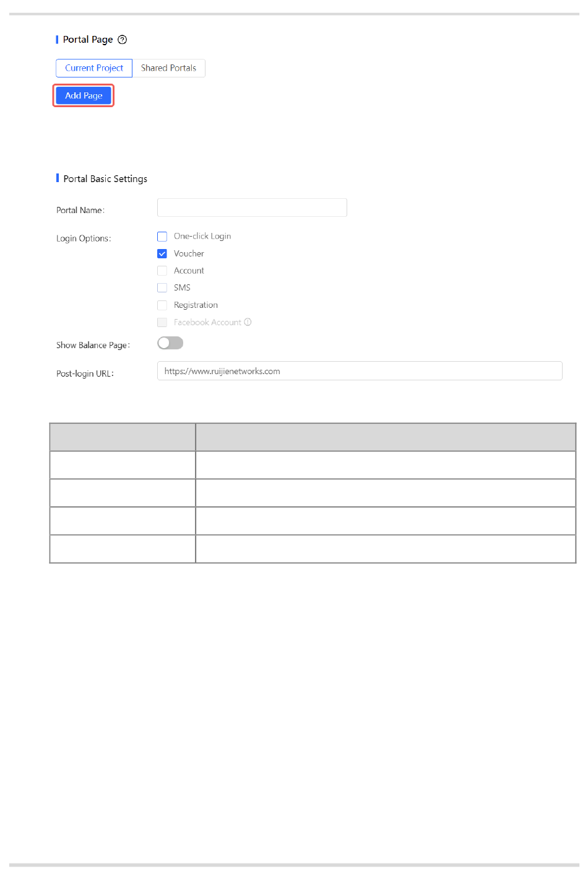Click the "Portal Name:" field label
The width and height of the screenshot is (588, 879).
pos(80,211)
